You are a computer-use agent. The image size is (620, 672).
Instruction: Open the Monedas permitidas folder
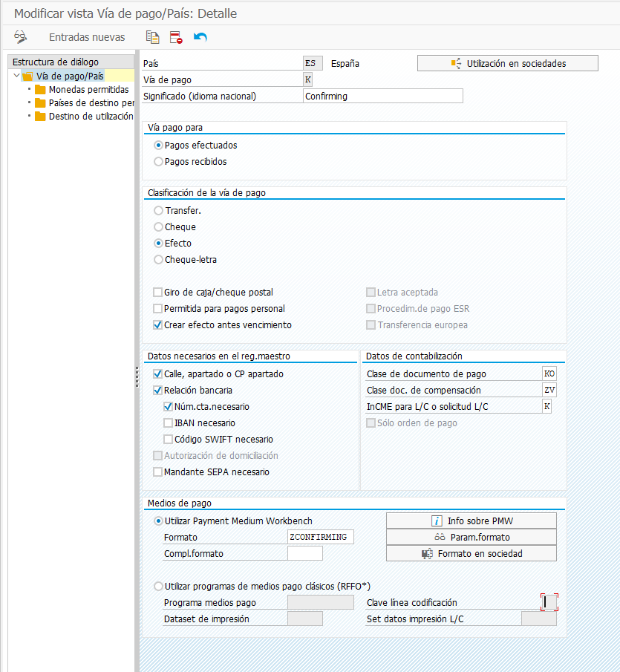(x=88, y=90)
